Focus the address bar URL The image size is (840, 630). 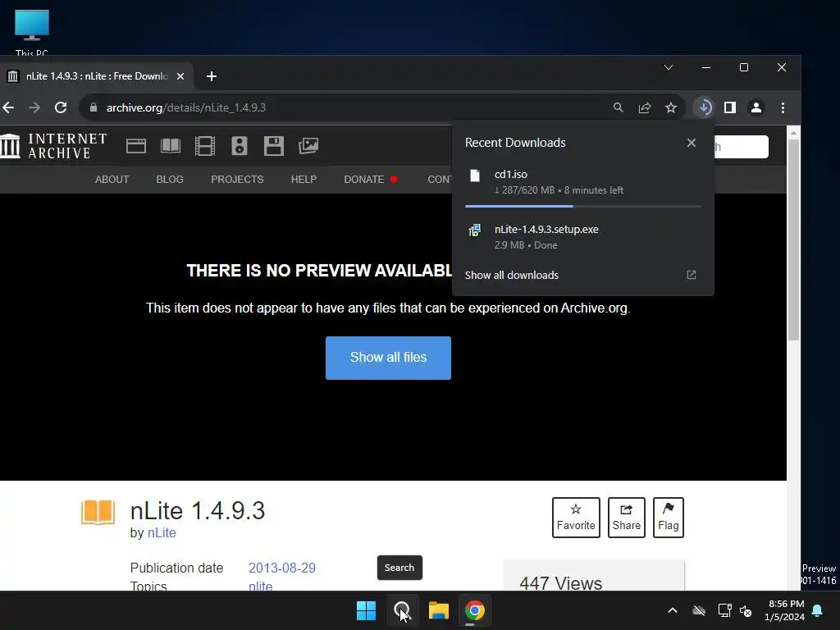186,107
